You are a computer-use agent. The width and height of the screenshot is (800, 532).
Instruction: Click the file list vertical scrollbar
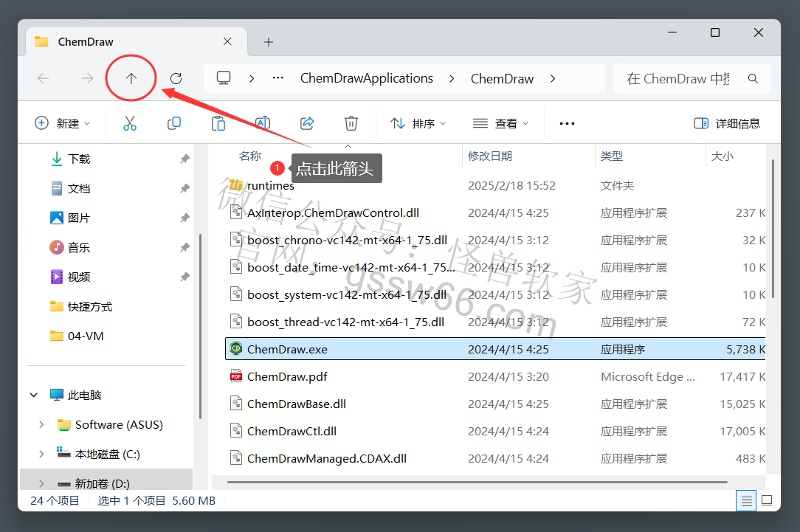tap(773, 229)
